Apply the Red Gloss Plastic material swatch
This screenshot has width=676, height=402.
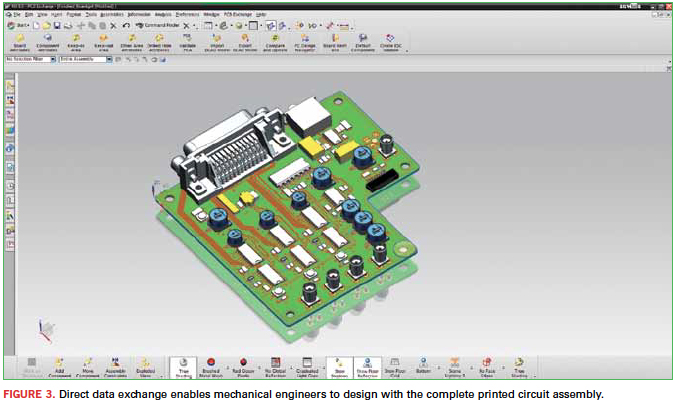[x=243, y=363]
